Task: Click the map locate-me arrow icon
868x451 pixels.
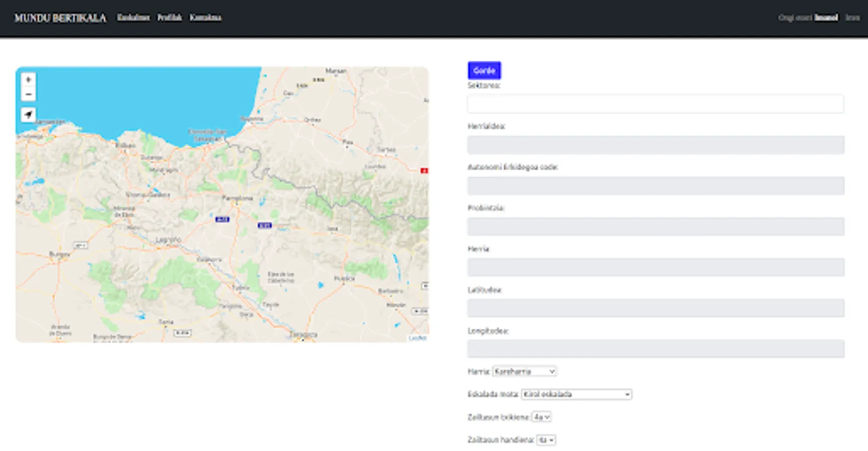Action: click(x=28, y=115)
